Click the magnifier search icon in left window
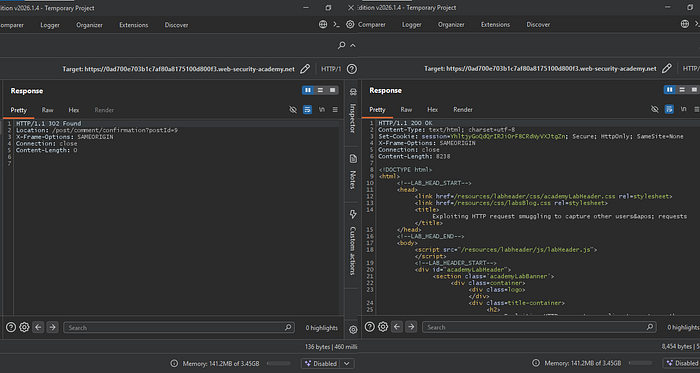The width and height of the screenshot is (700, 373). tap(342, 45)
